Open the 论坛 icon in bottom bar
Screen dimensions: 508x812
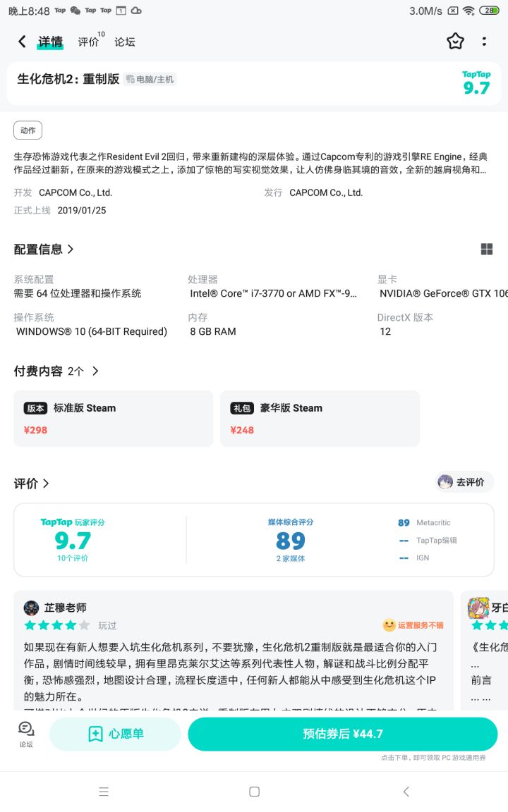(x=26, y=734)
